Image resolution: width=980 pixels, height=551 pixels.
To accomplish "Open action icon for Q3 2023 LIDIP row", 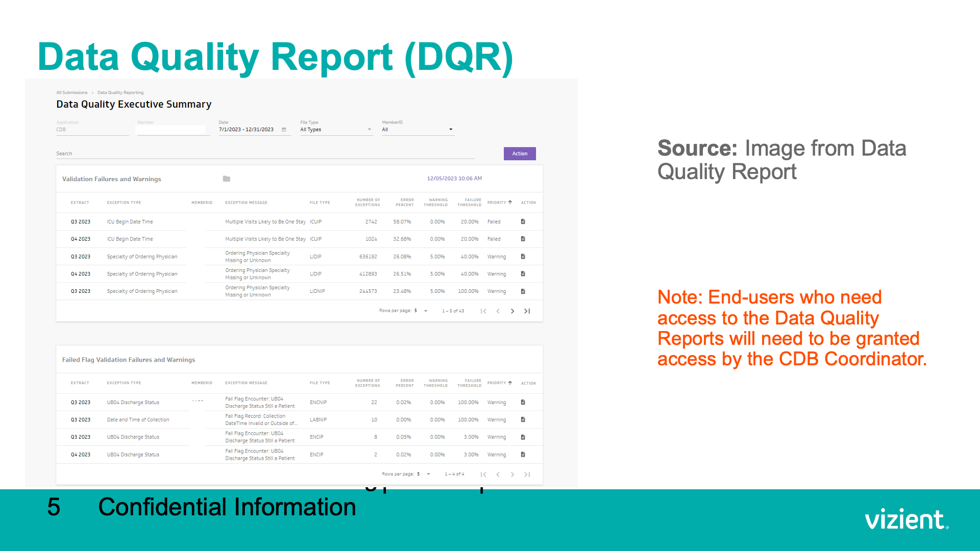I will pyautogui.click(x=523, y=257).
